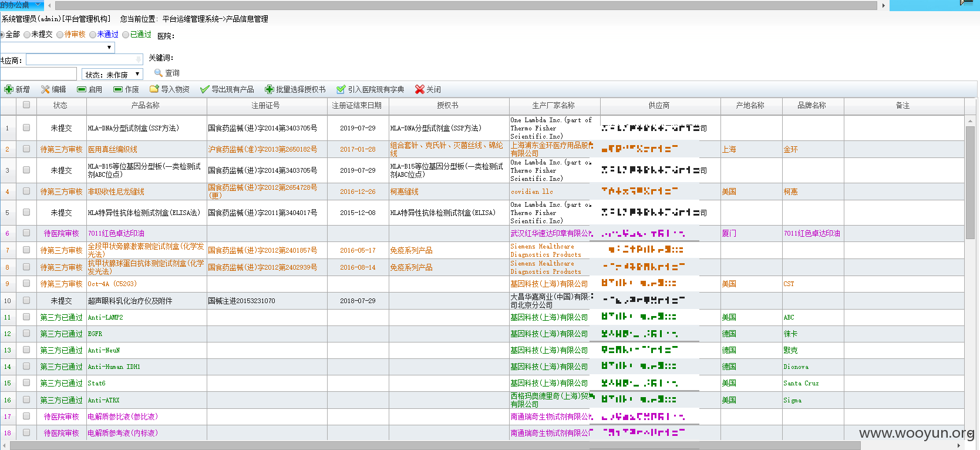
Task: Click the table's vertical scrollbar thumb
Action: 970,182
